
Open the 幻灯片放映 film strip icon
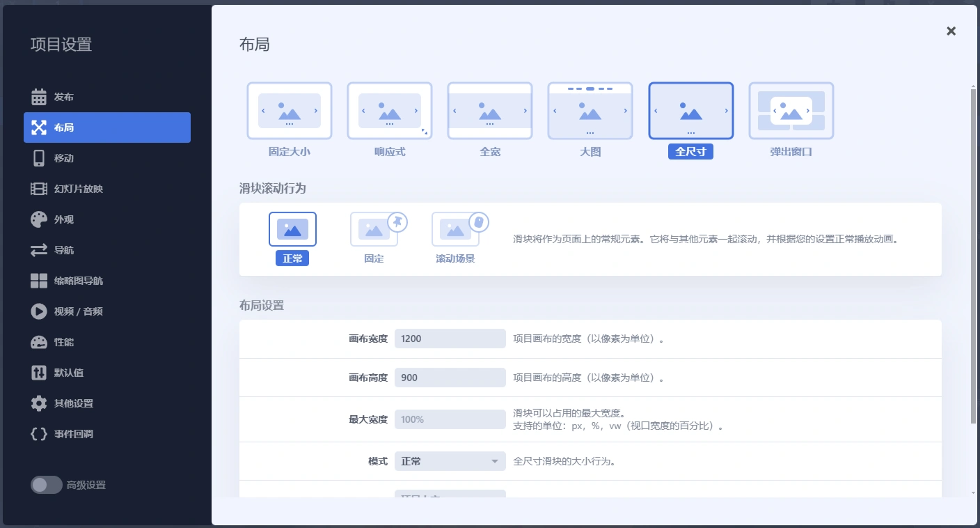pos(40,189)
